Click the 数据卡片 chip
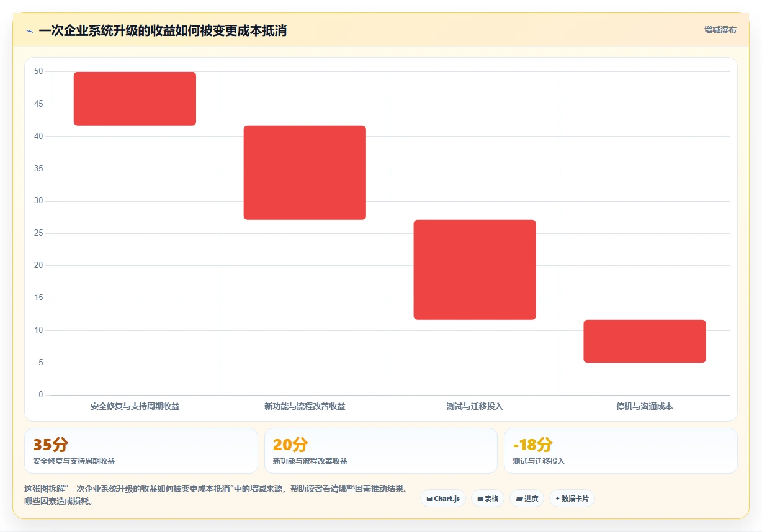Viewport: 762px width, 532px height. pyautogui.click(x=572, y=499)
